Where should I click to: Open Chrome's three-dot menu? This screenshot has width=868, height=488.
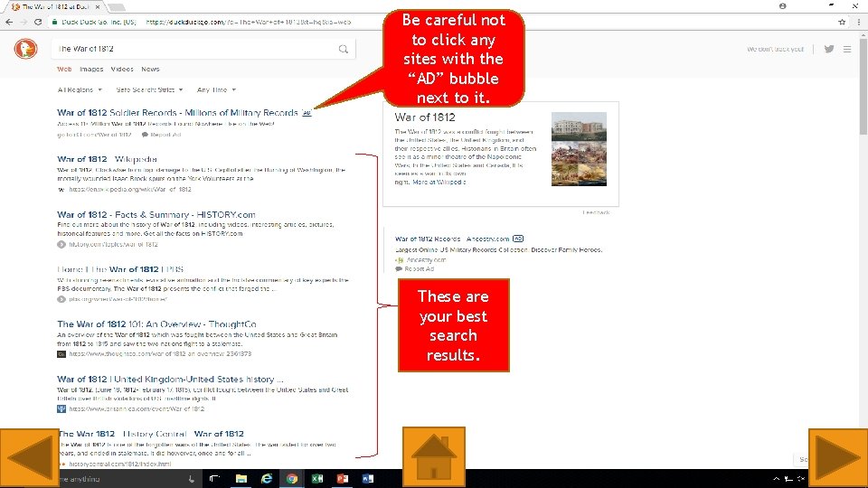[x=859, y=22]
